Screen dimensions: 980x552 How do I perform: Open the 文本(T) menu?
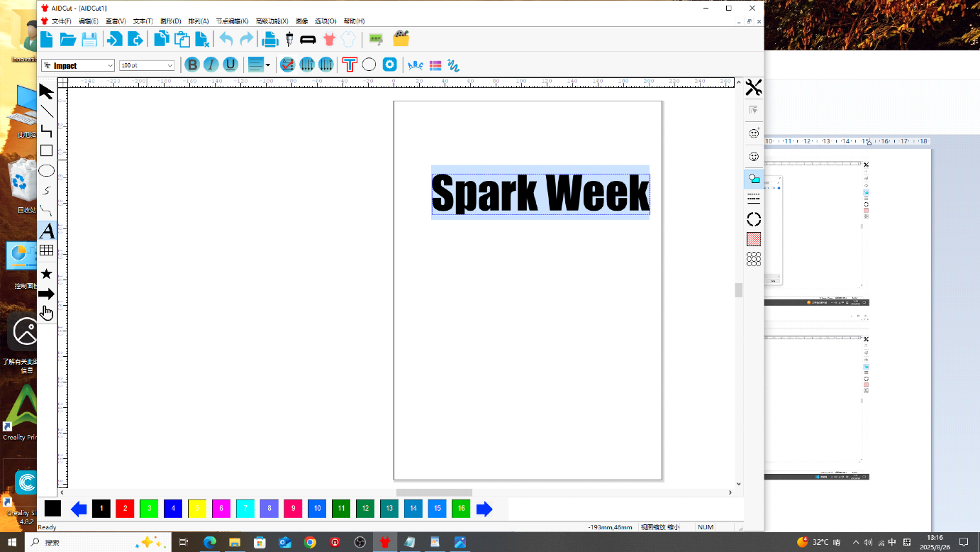[x=143, y=21]
